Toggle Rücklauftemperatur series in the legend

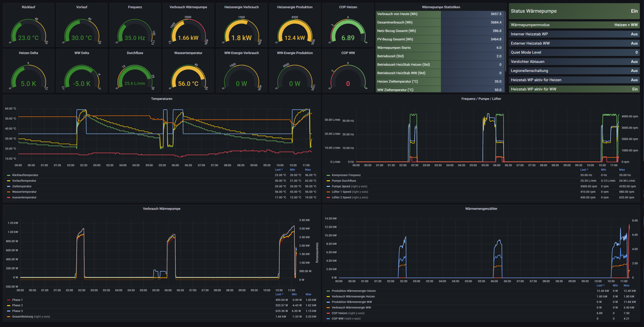tap(25, 175)
